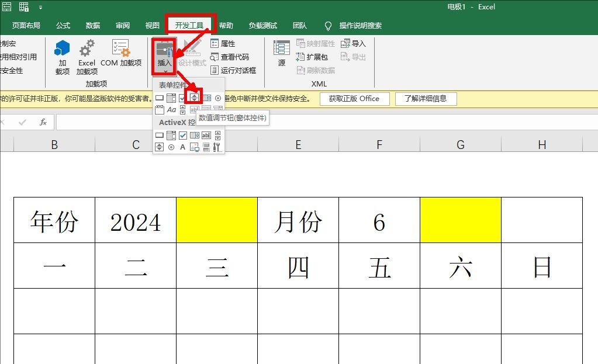Switch to 数据 tab
The height and width of the screenshot is (364, 598).
tap(93, 26)
